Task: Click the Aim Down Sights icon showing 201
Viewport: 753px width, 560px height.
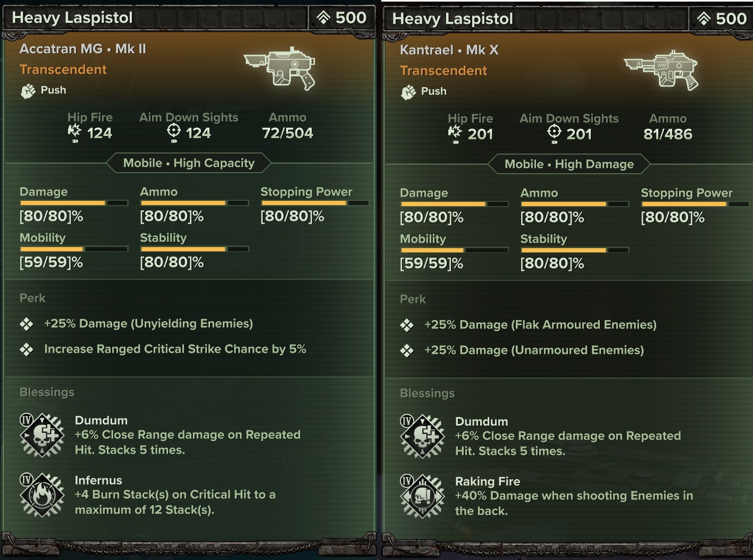Action: coord(554,133)
